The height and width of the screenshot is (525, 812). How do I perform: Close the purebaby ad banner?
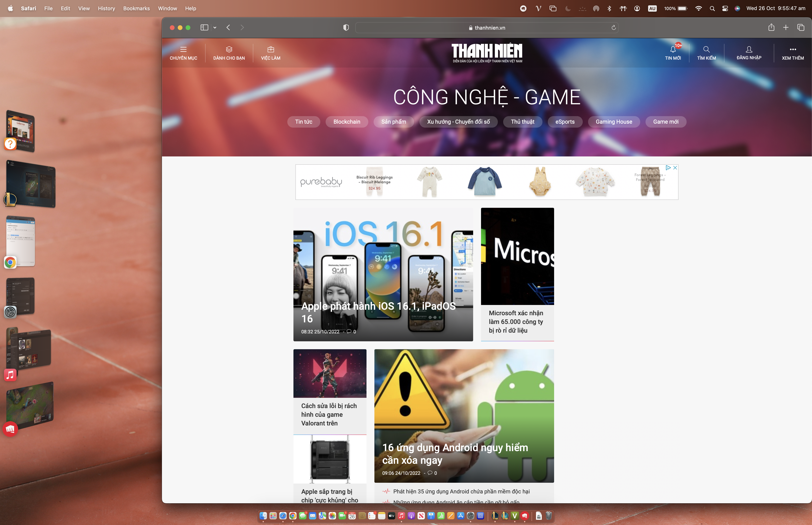[675, 168]
